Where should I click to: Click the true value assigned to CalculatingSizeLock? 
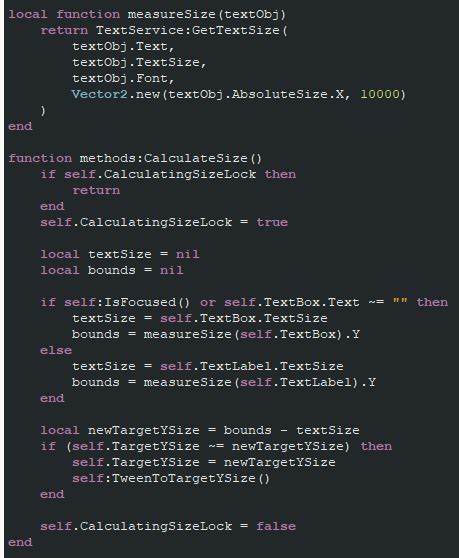[x=272, y=222]
